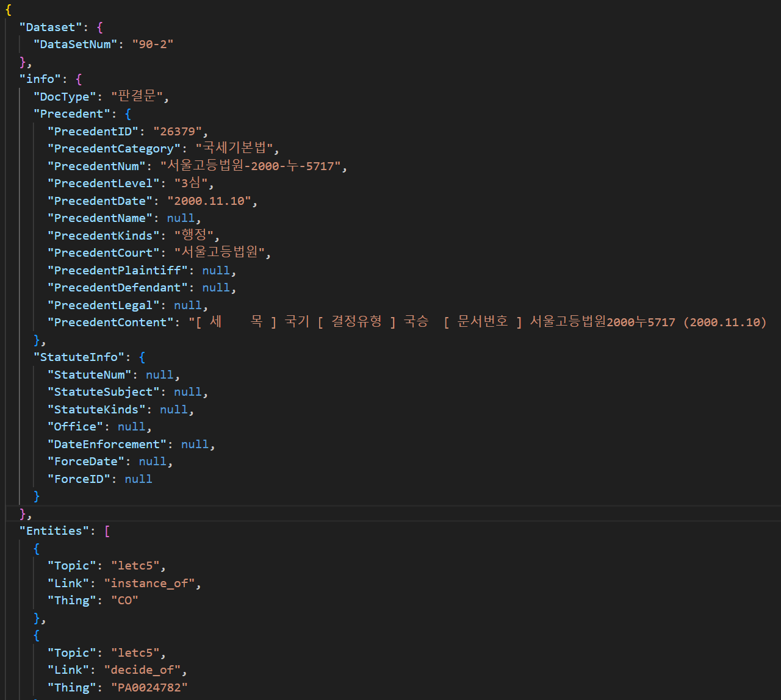This screenshot has width=781, height=700.
Task: Click the value "행정"
Action: pos(194,236)
